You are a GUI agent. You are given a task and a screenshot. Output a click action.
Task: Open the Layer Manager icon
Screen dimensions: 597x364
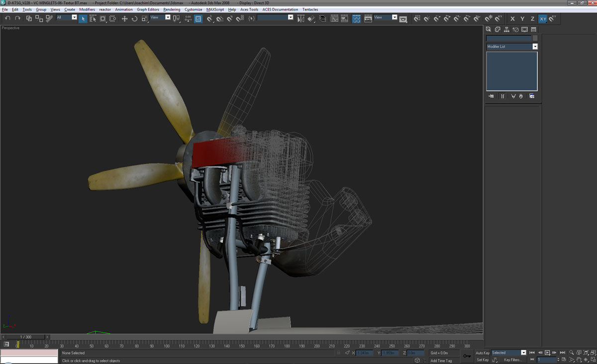323,18
